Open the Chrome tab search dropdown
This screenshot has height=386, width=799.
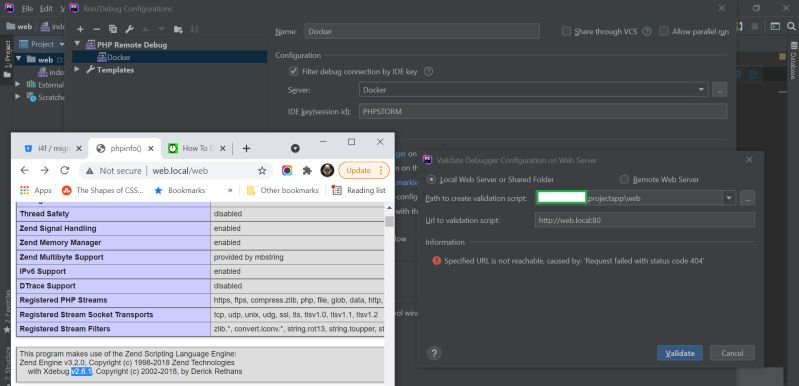(x=295, y=148)
